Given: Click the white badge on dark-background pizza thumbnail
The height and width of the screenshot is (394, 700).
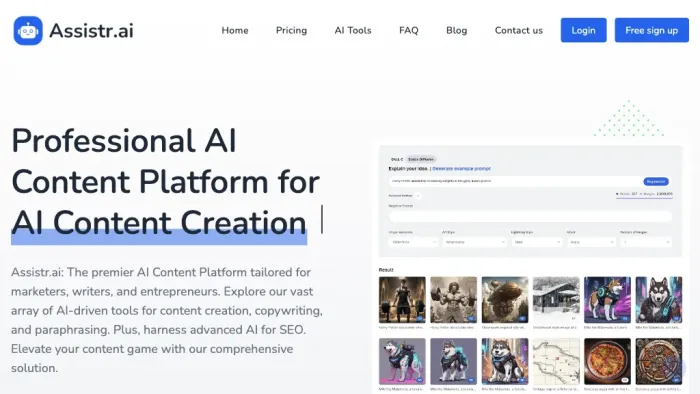Looking at the screenshot, I should 625,380.
